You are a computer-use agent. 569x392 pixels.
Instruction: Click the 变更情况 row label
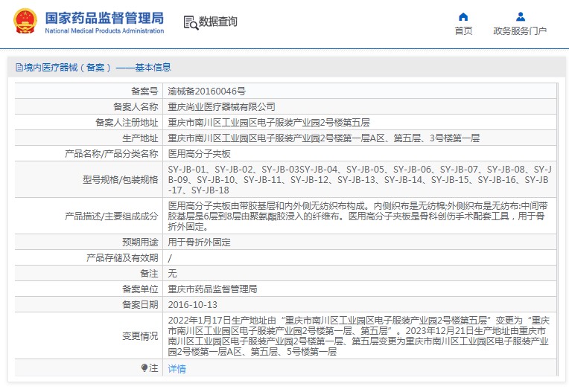[140, 336]
